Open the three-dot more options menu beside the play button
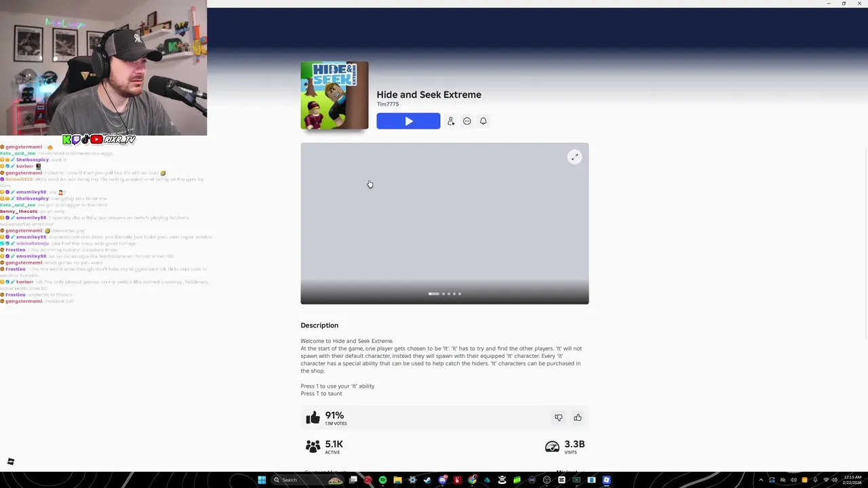This screenshot has height=488, width=868. pyautogui.click(x=467, y=121)
